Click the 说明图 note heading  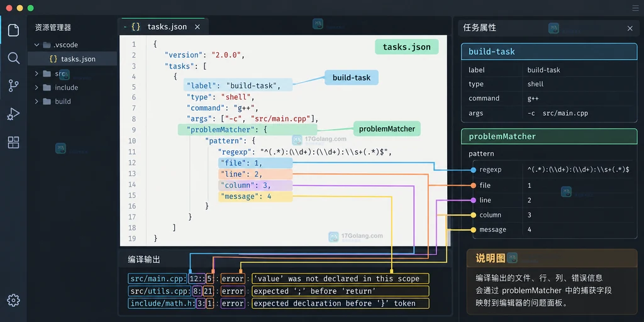(490, 258)
